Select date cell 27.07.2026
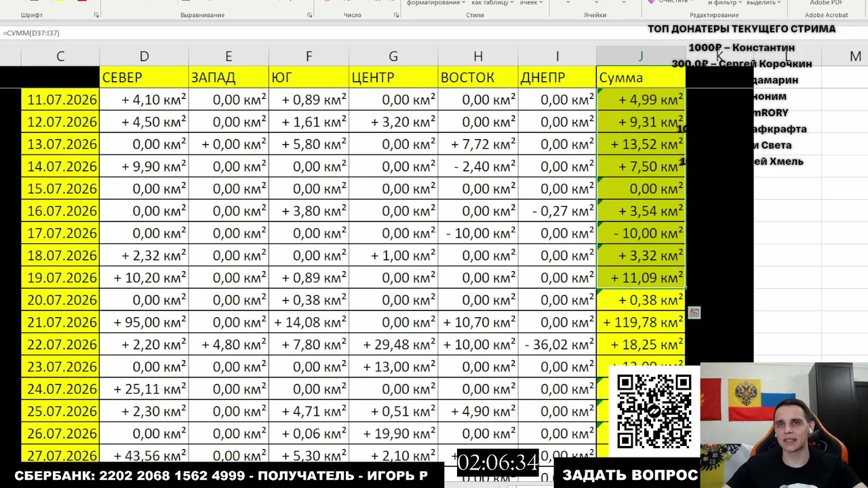The width and height of the screenshot is (868, 488). tap(60, 455)
